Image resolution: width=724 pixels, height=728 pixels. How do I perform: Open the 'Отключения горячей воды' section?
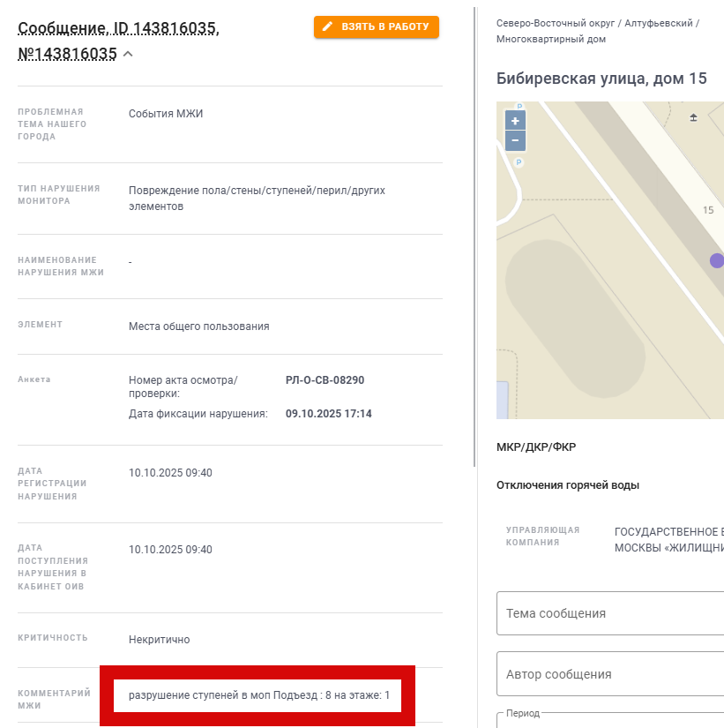[568, 485]
